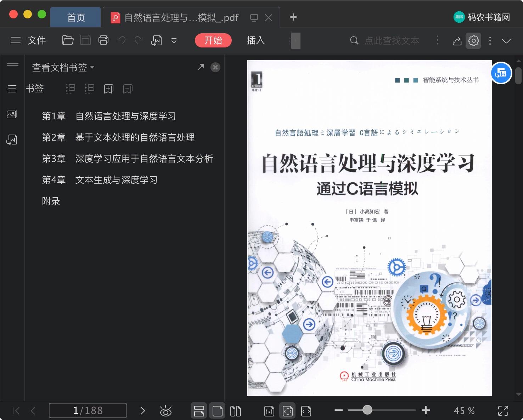This screenshot has width=523, height=420.
Task: Zoom in with the plus button
Action: (x=426, y=410)
